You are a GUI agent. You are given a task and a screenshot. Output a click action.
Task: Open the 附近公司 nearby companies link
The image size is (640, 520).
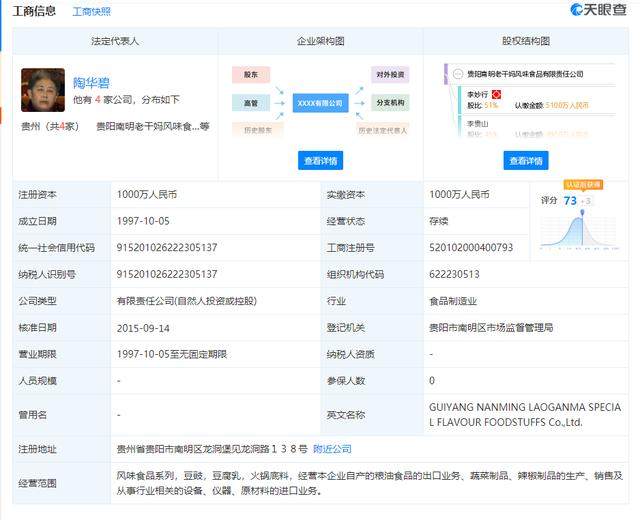point(332,449)
